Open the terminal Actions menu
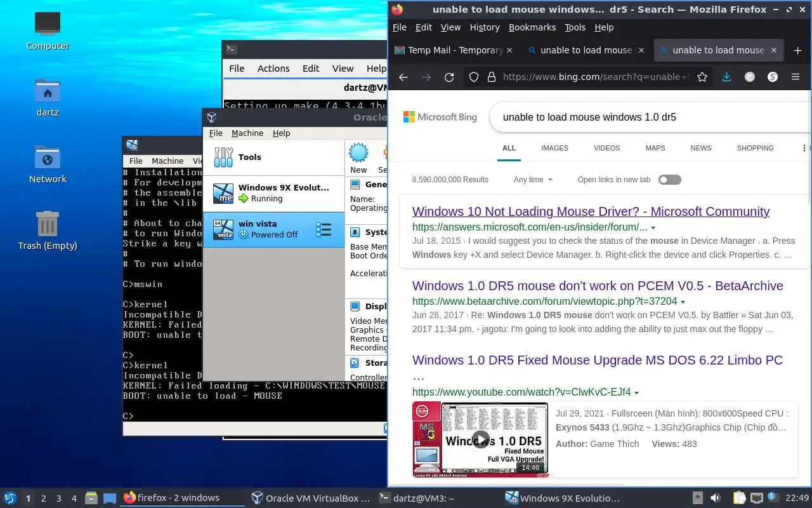The image size is (812, 508). 273,68
